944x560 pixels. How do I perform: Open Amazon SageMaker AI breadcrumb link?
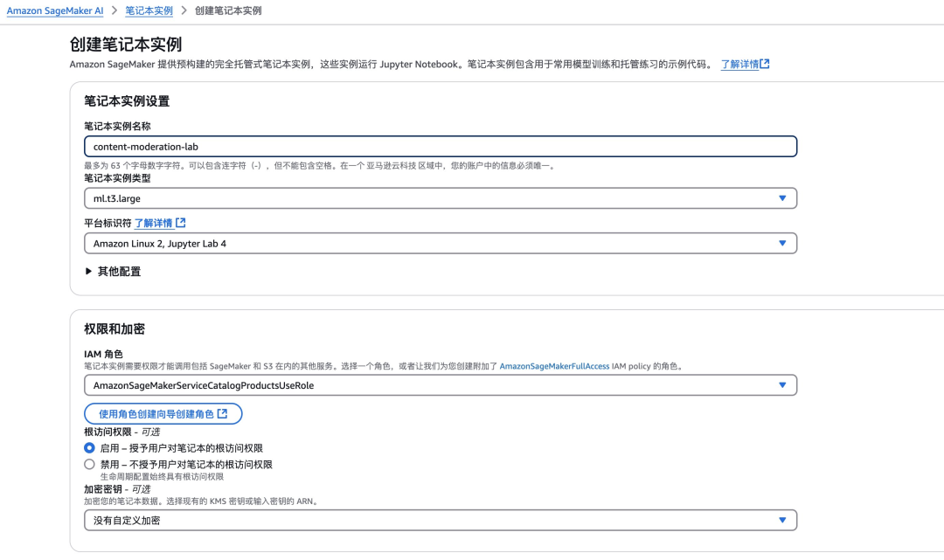[55, 10]
